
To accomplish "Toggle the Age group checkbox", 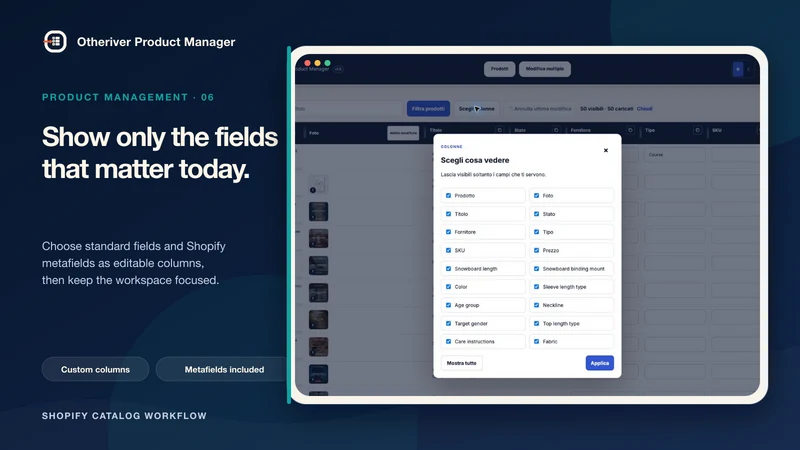I will click(x=448, y=305).
